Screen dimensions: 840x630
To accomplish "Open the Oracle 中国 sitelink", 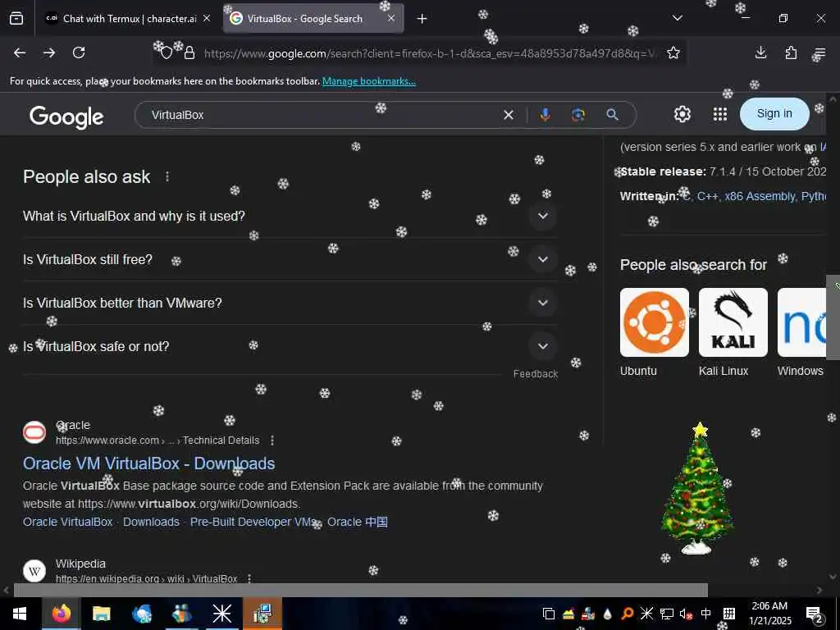I will coord(358,522).
